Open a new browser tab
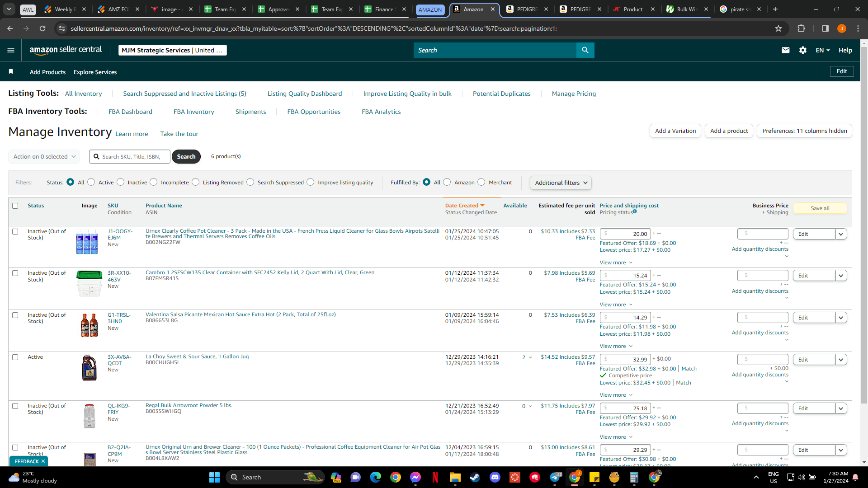 click(775, 9)
